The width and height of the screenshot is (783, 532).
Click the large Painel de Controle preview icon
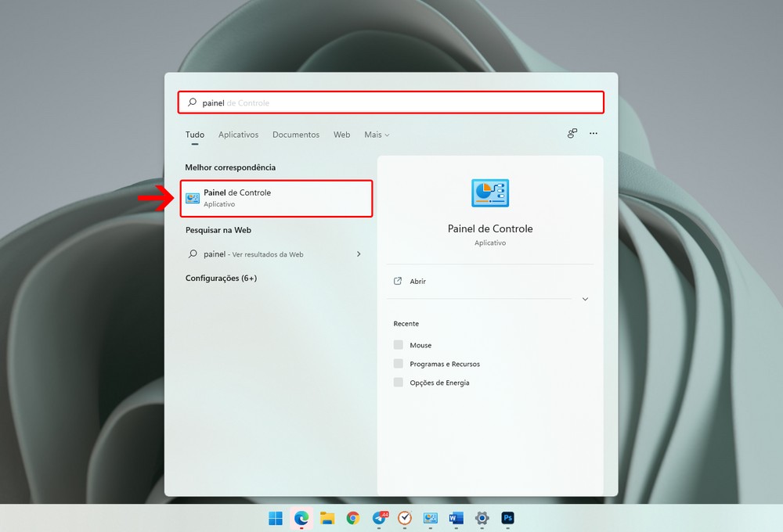(x=490, y=193)
